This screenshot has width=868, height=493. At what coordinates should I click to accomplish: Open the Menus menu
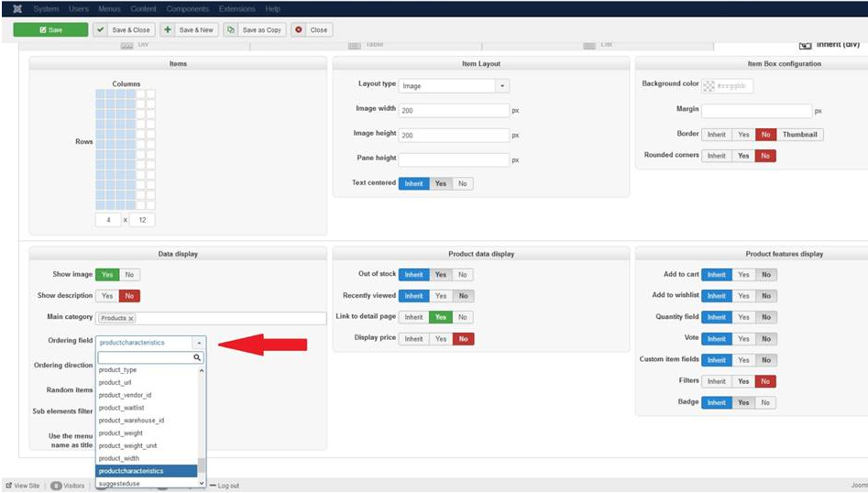click(x=109, y=9)
